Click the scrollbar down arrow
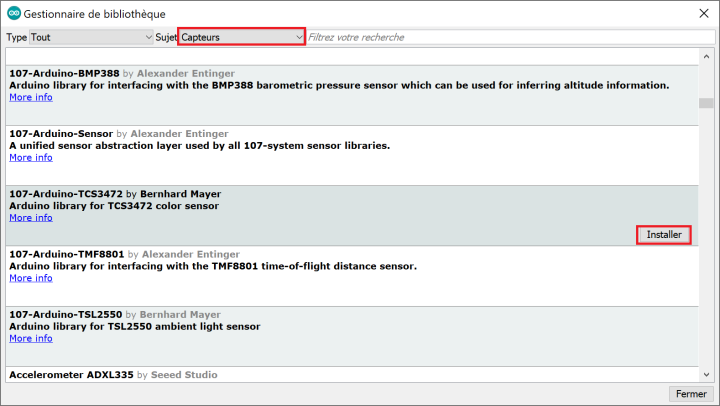 point(706,375)
